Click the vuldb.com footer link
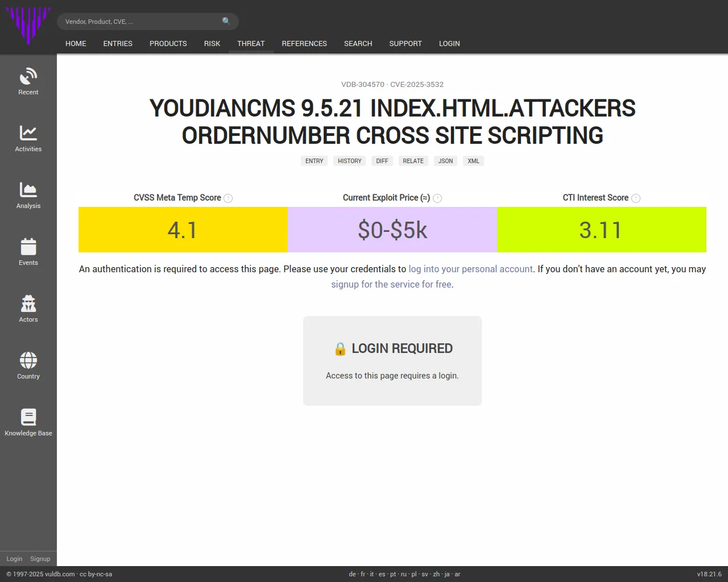728x582 pixels. [60, 574]
